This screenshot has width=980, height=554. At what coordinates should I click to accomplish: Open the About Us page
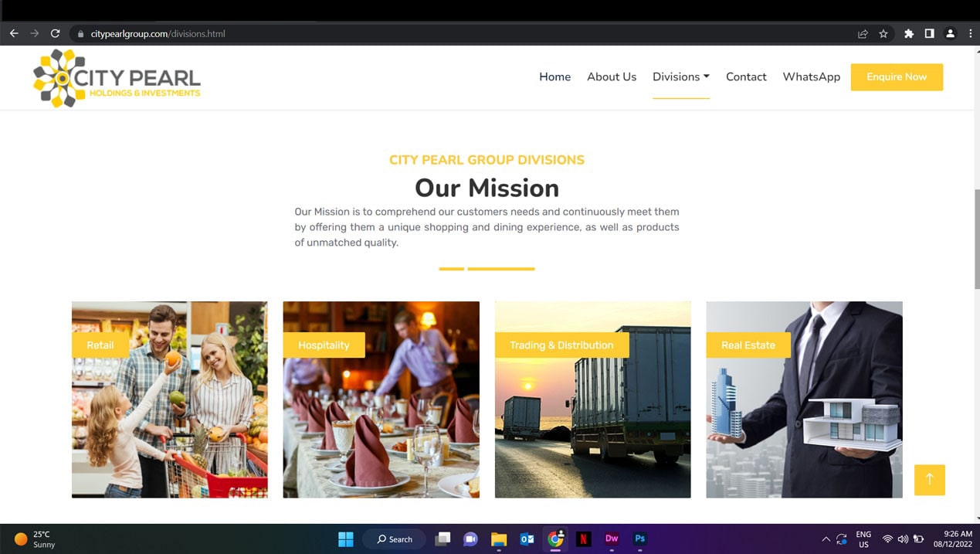(611, 77)
